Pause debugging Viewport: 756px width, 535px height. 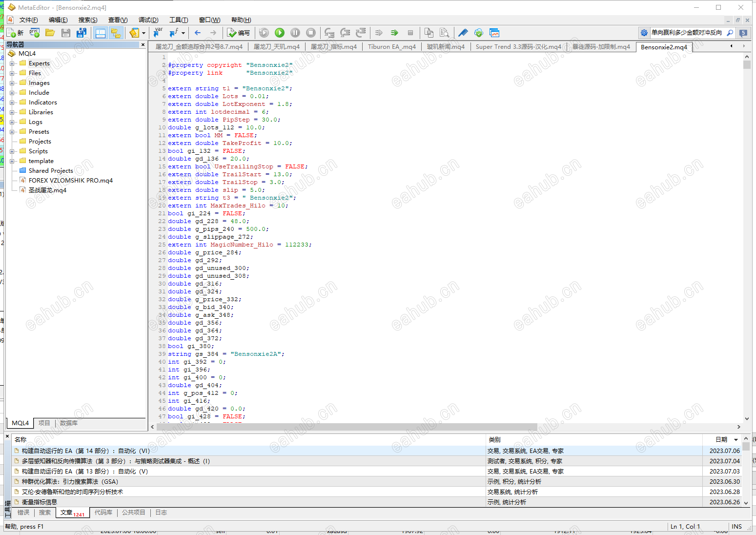pos(295,33)
